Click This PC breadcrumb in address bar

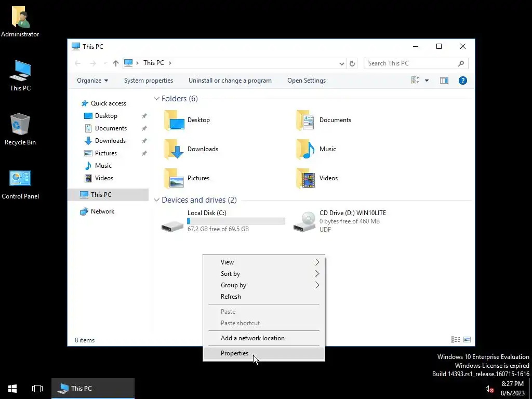[x=154, y=63]
